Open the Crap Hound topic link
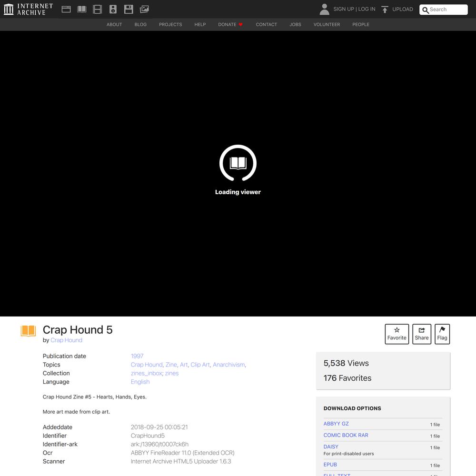 point(147,365)
